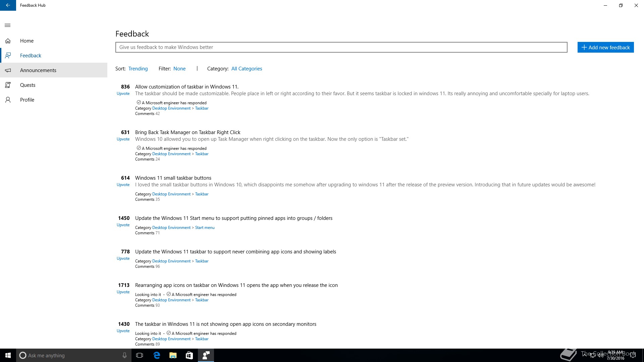Screen dimensions: 644x362
Task: Open Start menu pinned apps groups feedback title
Action: click(234, 218)
